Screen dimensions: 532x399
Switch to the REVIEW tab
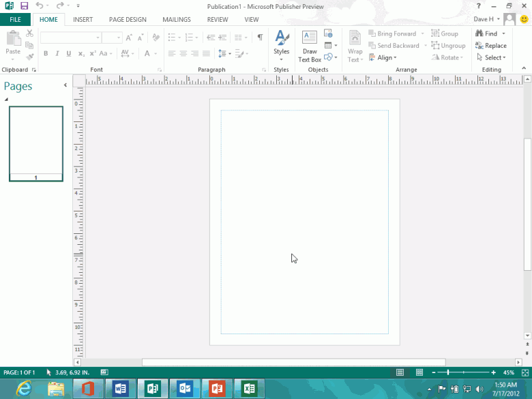tap(218, 20)
